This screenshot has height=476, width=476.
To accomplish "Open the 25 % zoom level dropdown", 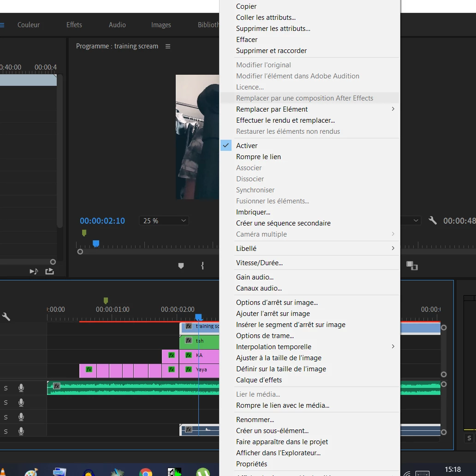I will click(164, 220).
